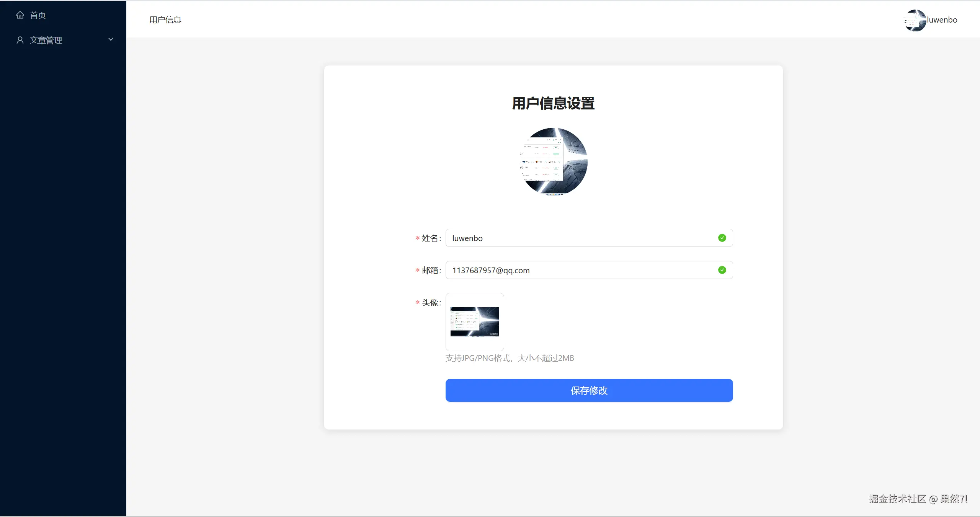
Task: Select 首页 in the sidebar
Action: coord(38,15)
